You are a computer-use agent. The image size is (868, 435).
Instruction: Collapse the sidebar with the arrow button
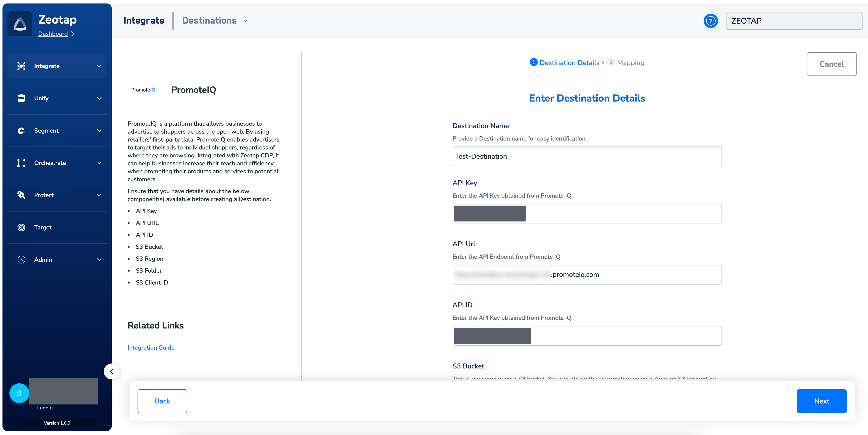111,371
